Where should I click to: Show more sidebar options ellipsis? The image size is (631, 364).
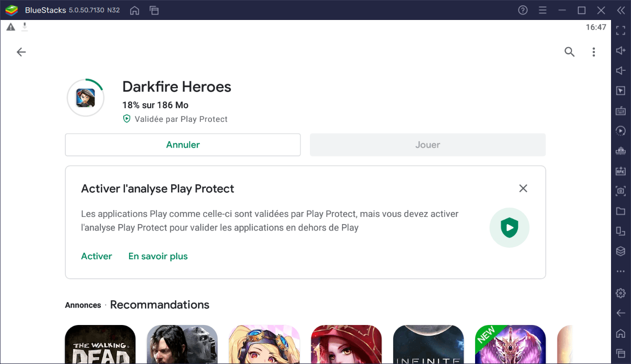pos(620,271)
